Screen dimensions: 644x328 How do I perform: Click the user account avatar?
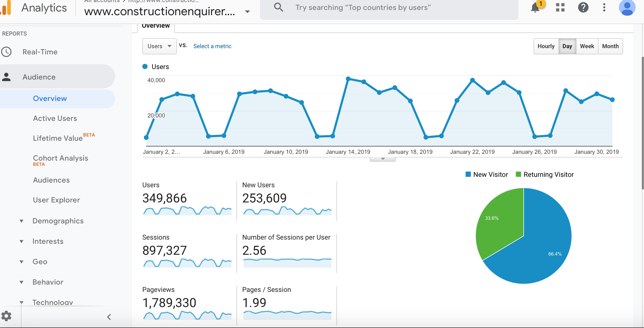[627, 8]
